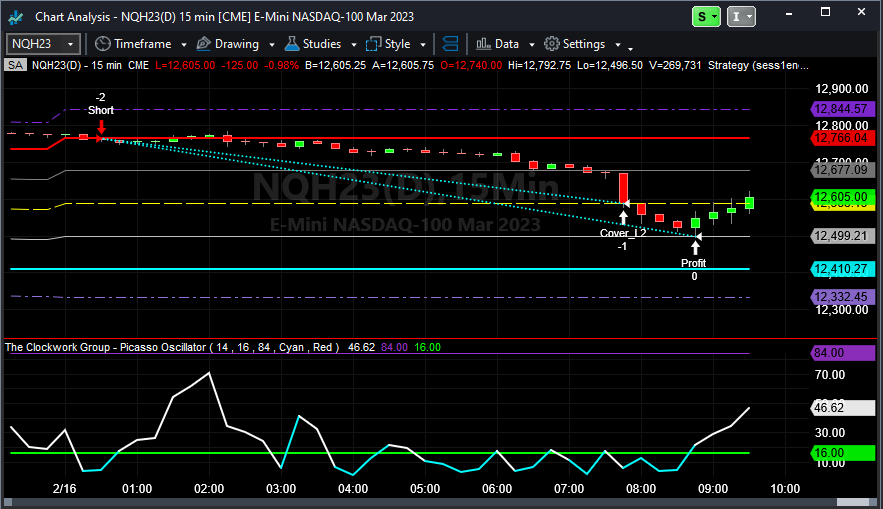The width and height of the screenshot is (883, 509).
Task: Toggle the gray I interval link button
Action: coord(741,17)
